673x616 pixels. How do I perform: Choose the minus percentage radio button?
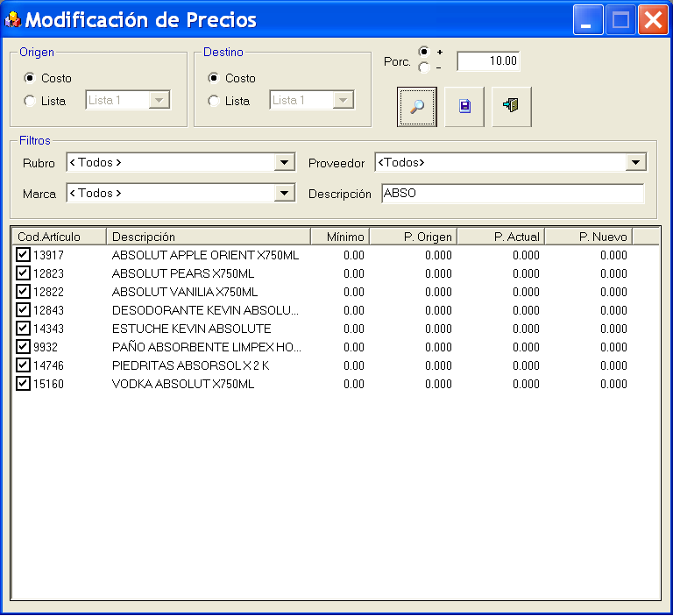424,67
